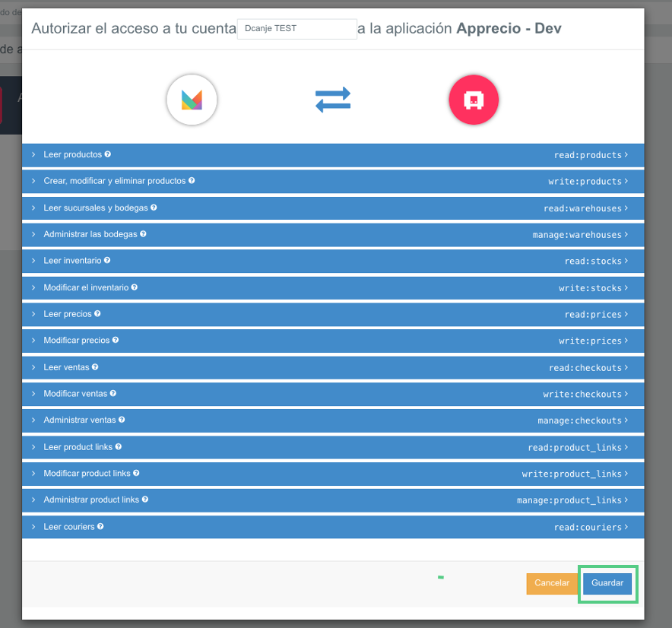Click the Cancelar button
This screenshot has height=628, width=672.
(x=552, y=583)
